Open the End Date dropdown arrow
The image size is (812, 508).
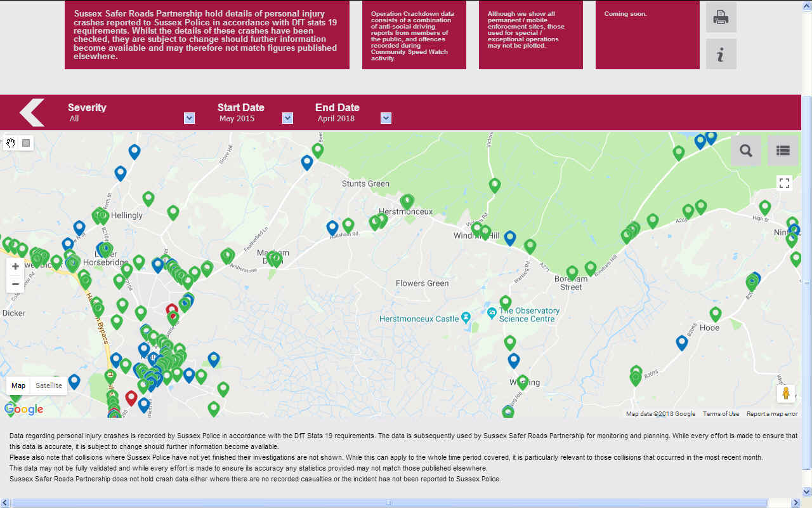(x=386, y=118)
